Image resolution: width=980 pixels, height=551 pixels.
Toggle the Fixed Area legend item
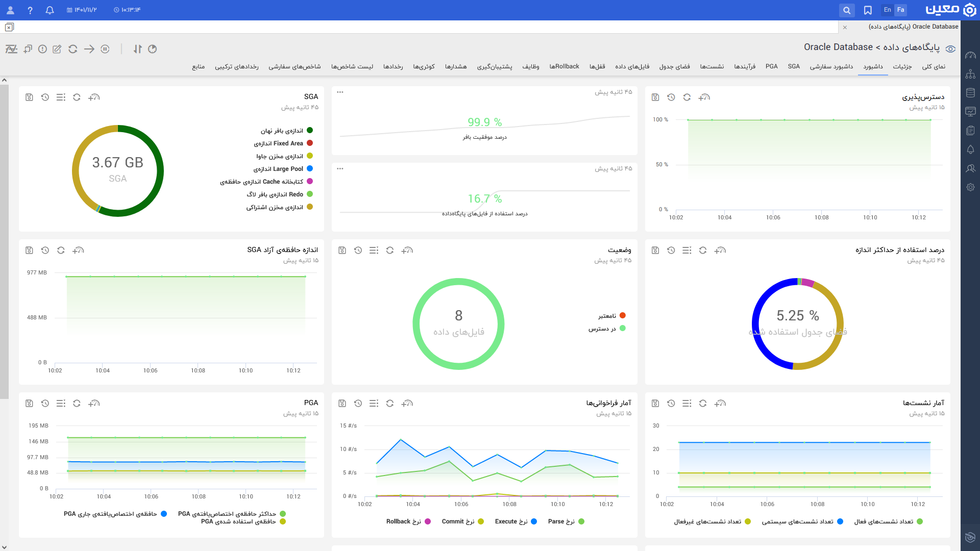pos(283,143)
